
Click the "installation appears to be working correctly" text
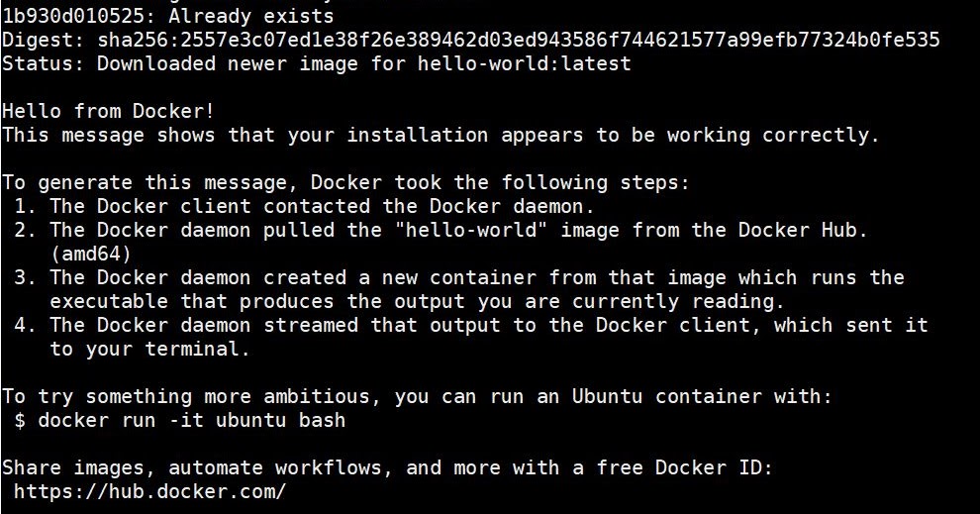(583, 135)
